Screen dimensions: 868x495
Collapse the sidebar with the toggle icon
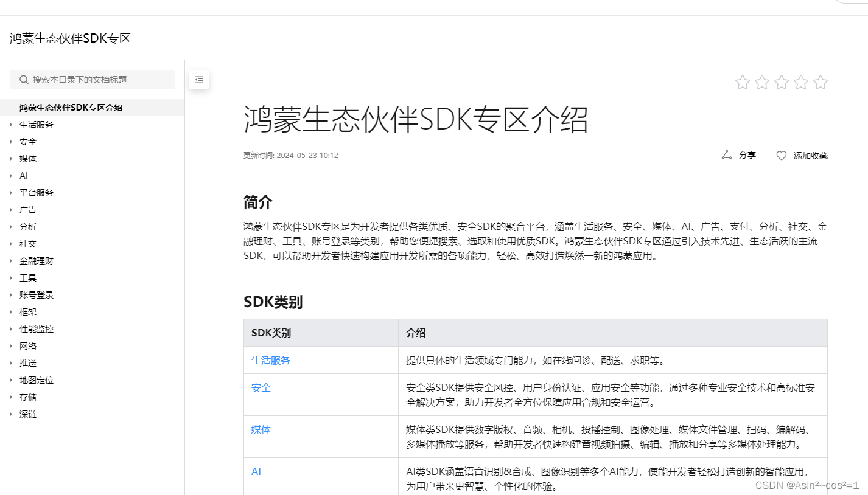point(199,80)
